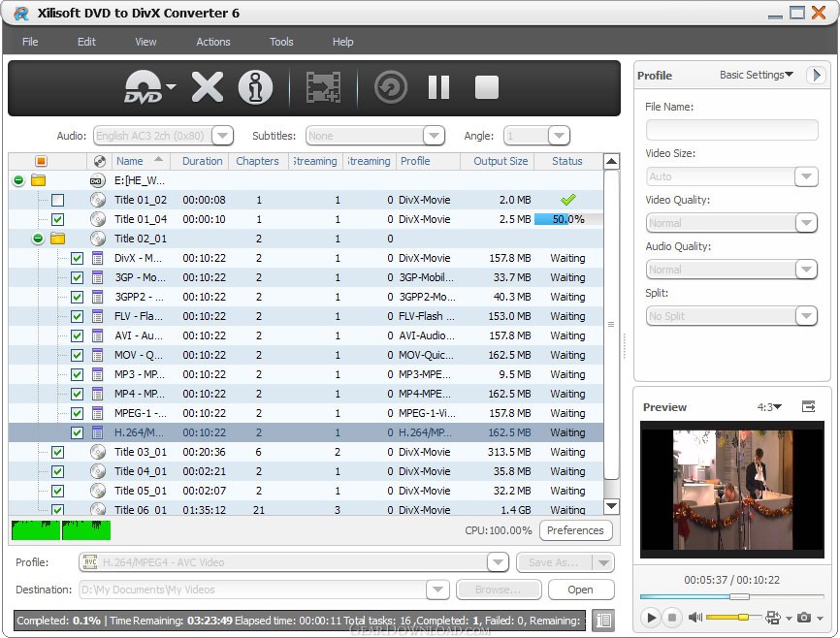Stop the preview playback
The height and width of the screenshot is (638, 840).
point(672,618)
